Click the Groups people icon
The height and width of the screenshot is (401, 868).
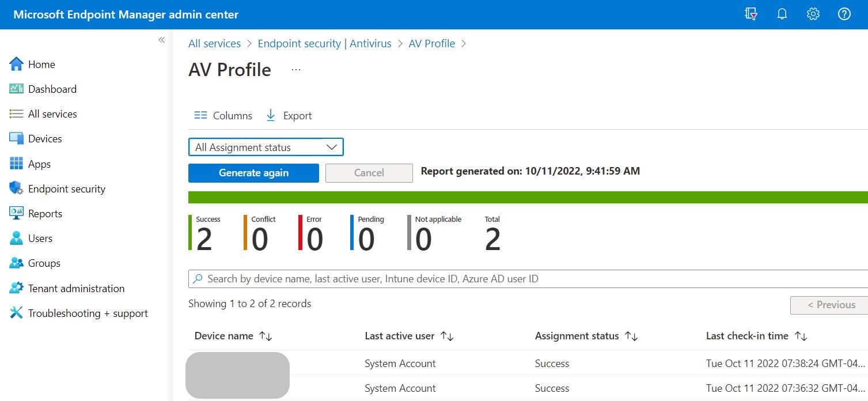[17, 263]
